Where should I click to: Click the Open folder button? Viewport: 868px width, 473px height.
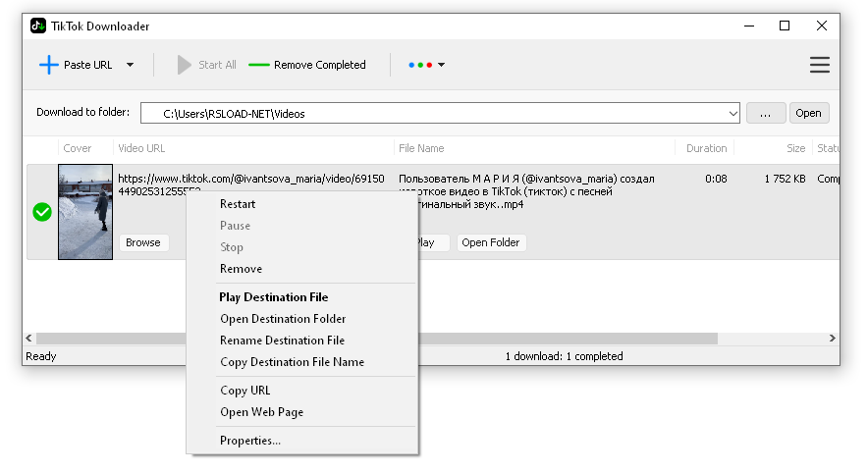pyautogui.click(x=809, y=114)
